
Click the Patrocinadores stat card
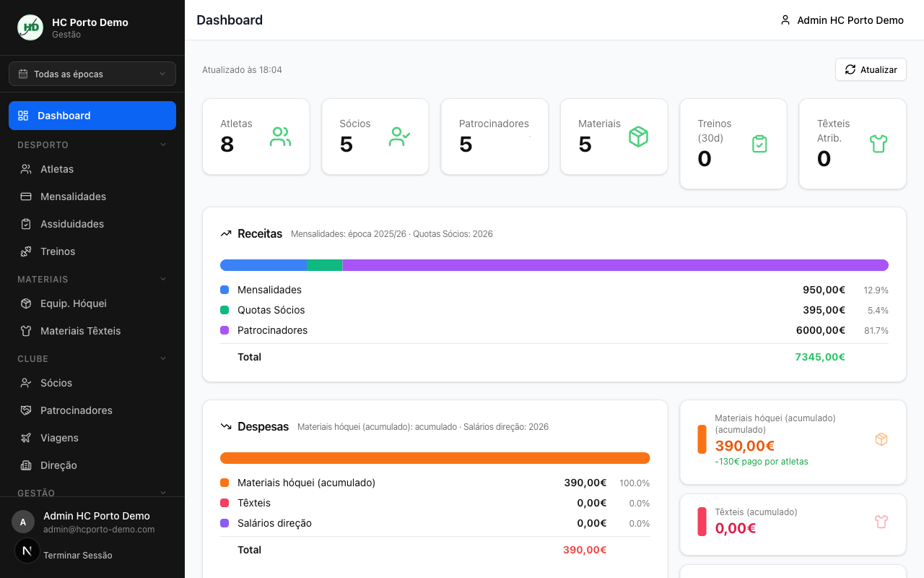coord(494,137)
